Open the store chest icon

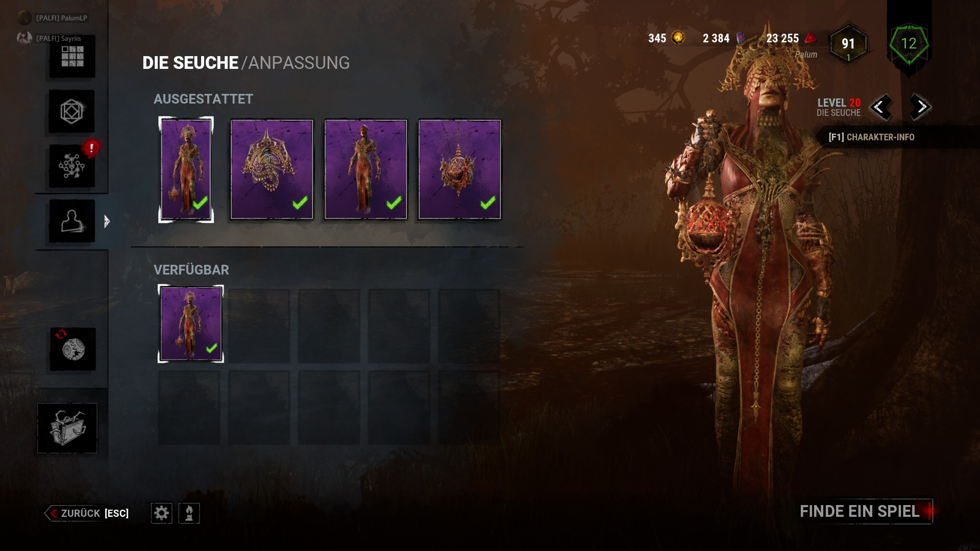point(67,428)
